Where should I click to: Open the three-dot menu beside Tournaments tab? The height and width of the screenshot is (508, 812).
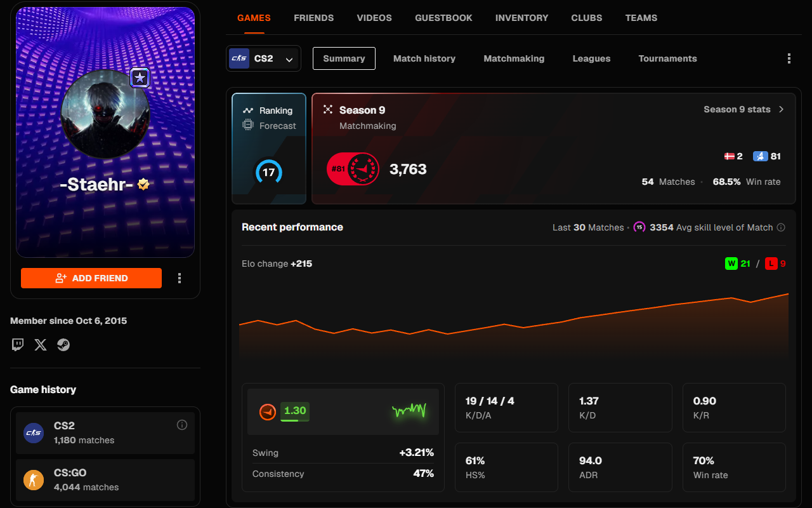pyautogui.click(x=789, y=58)
